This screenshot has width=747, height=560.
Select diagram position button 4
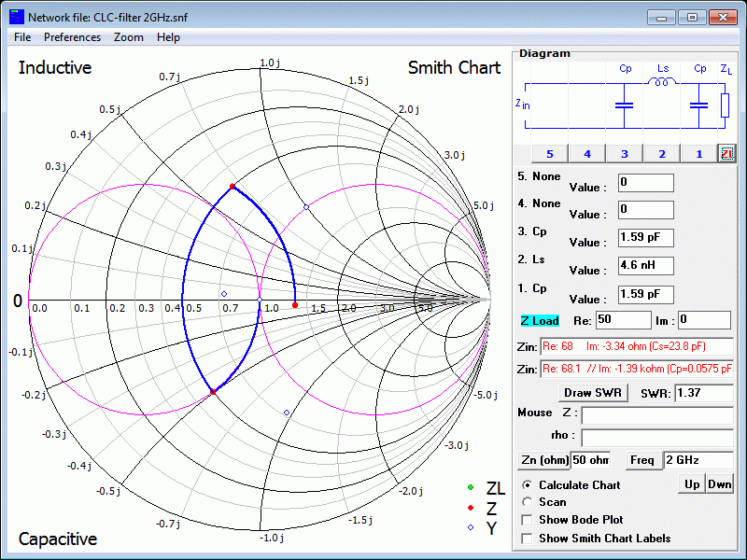pyautogui.click(x=587, y=154)
